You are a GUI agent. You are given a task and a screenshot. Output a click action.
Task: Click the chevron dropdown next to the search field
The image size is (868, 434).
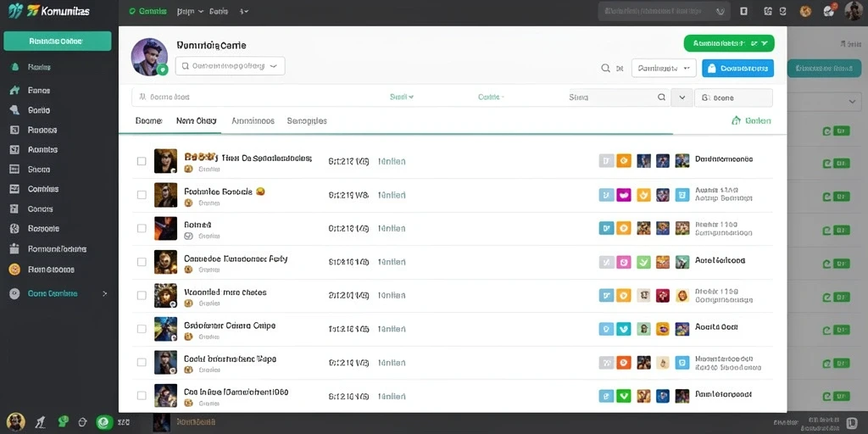[682, 97]
